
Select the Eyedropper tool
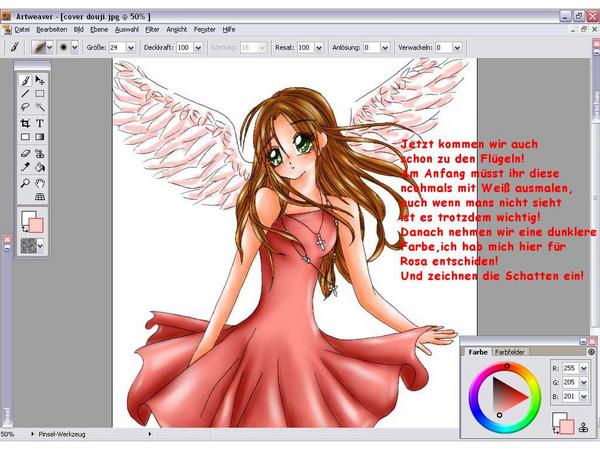coord(25,167)
